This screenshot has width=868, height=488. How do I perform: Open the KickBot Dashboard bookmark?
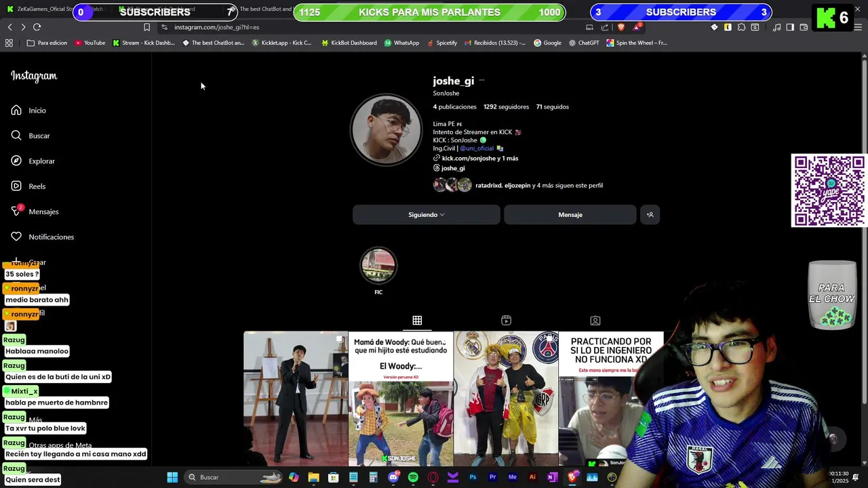349,43
